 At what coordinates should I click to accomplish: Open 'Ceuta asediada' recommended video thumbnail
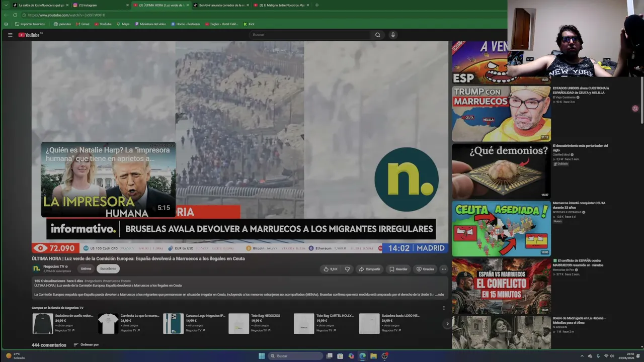pos(501,229)
